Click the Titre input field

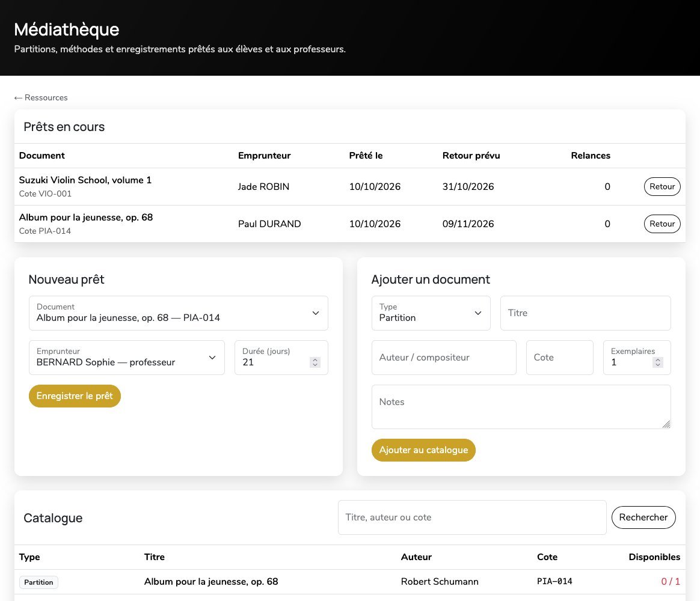click(x=585, y=313)
